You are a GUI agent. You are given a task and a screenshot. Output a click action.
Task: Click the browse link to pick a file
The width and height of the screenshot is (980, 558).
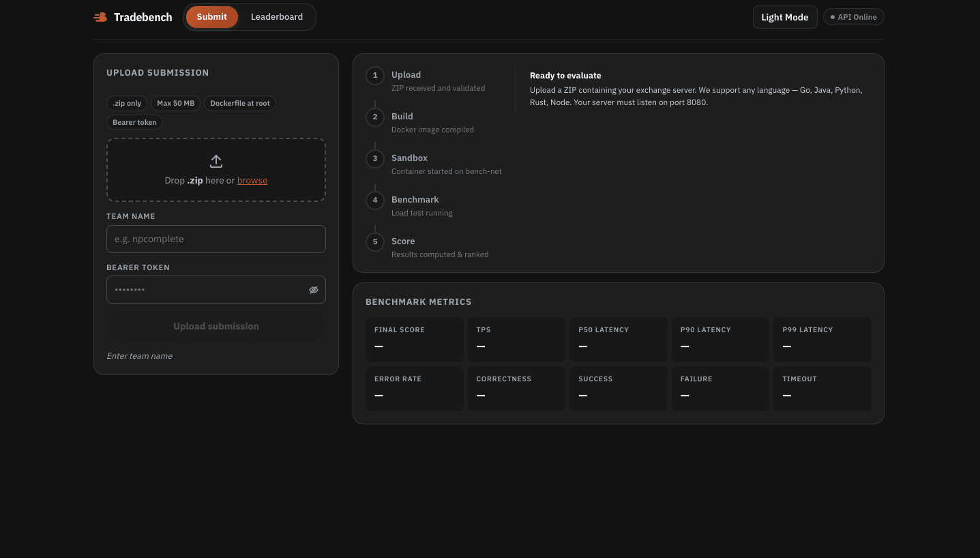[252, 181]
